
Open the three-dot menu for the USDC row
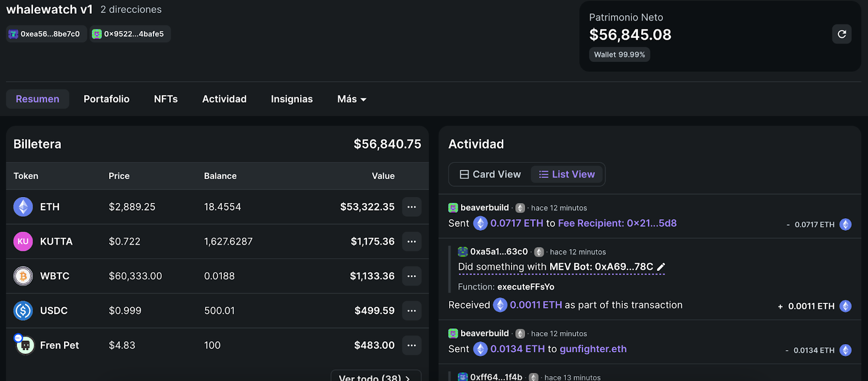click(x=412, y=310)
